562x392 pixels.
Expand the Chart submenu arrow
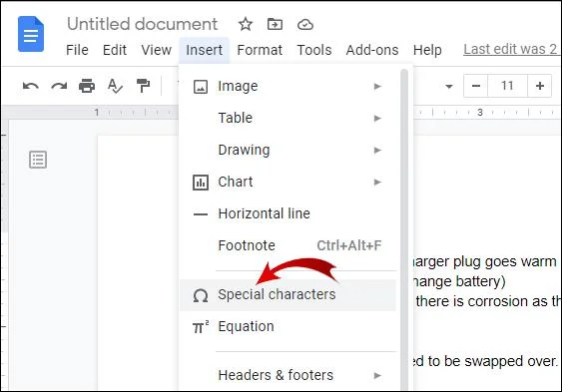[377, 182]
